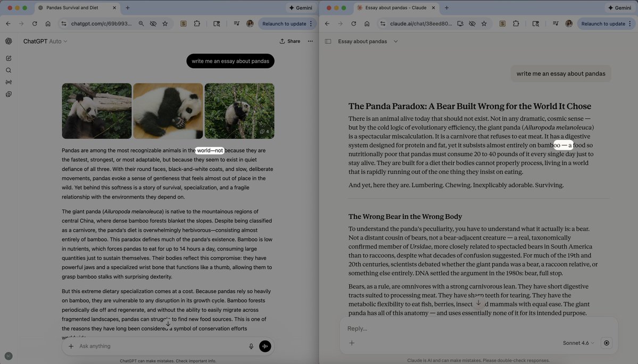Reload the chatgpt.com page

tap(35, 23)
